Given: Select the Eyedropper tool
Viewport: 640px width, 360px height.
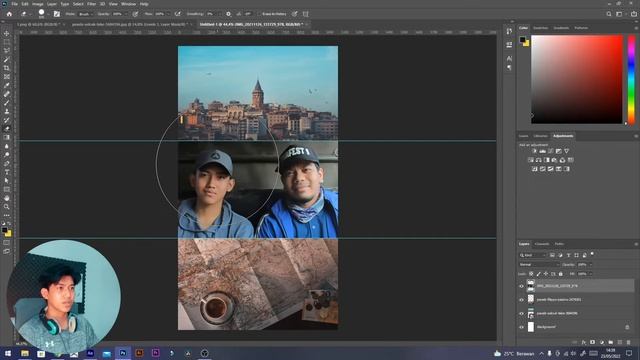Looking at the screenshot, I should pyautogui.click(x=7, y=85).
